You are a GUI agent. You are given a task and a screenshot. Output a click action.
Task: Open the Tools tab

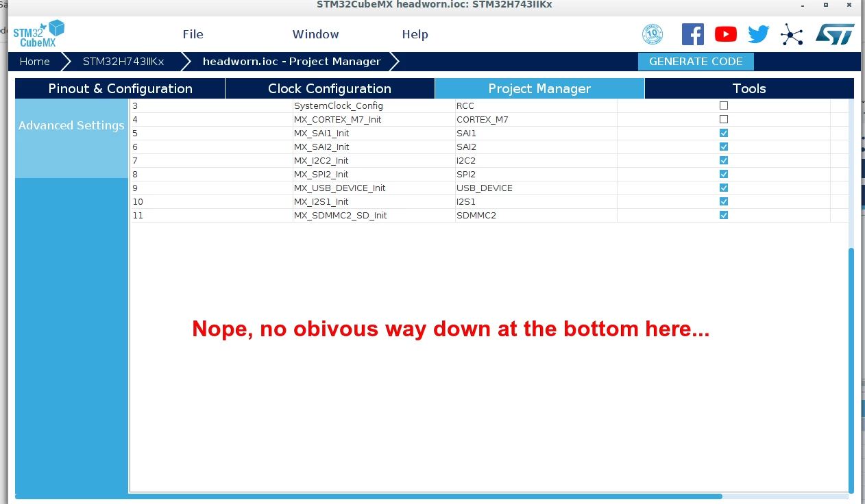(x=749, y=88)
